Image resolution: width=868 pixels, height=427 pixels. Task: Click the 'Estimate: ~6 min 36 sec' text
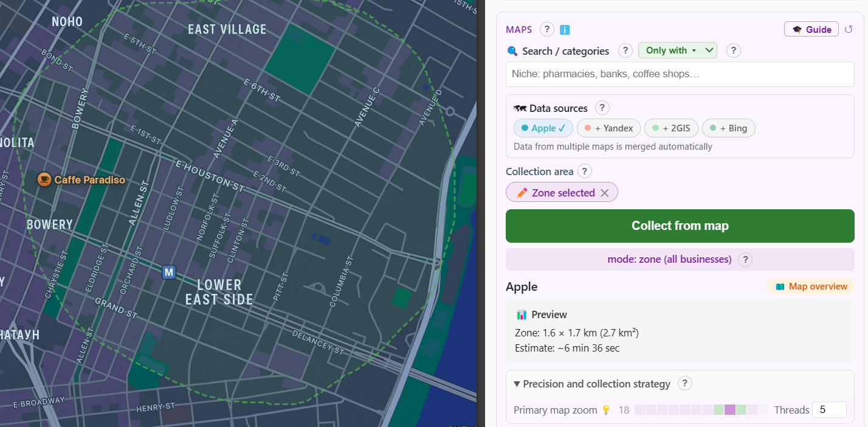pyautogui.click(x=567, y=349)
